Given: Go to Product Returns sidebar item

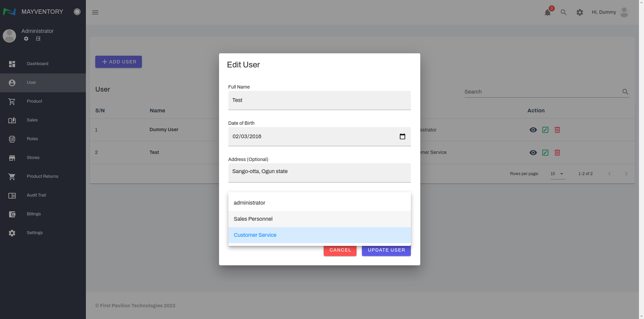Looking at the screenshot, I should pyautogui.click(x=42, y=176).
